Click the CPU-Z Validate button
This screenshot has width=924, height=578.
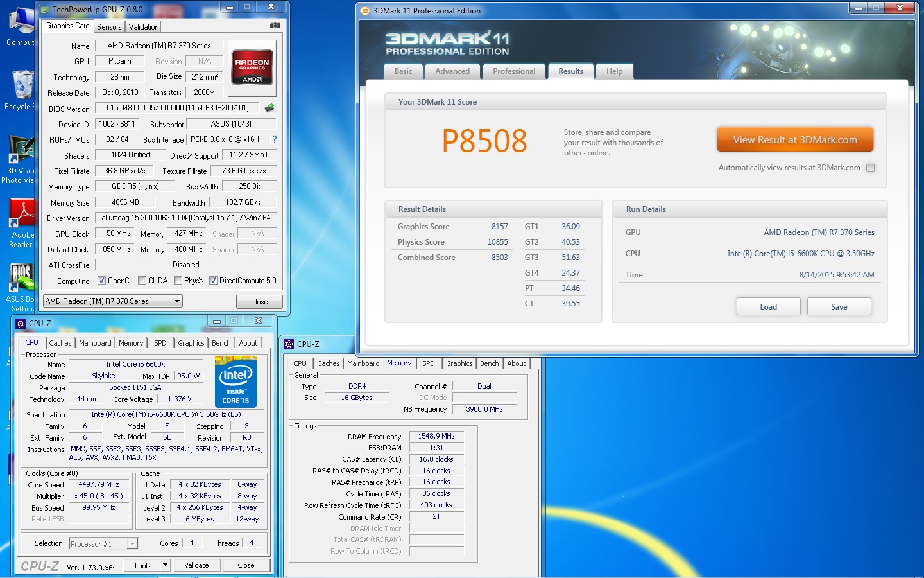pos(196,565)
